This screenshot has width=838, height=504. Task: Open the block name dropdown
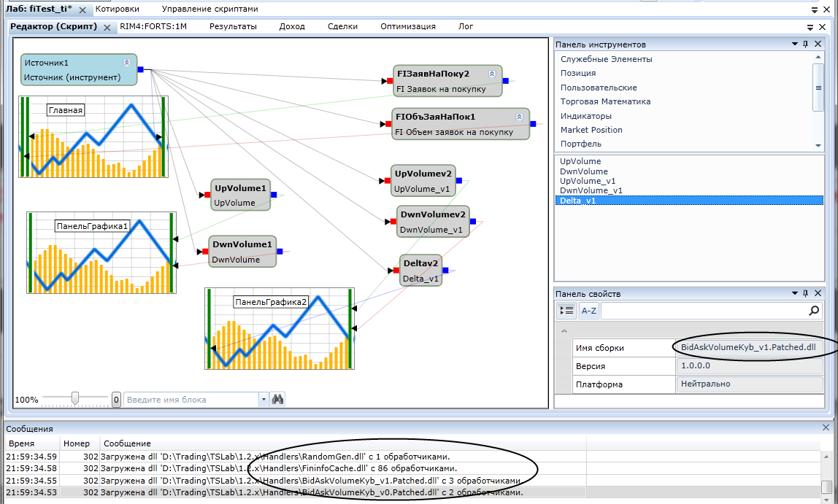[264, 400]
